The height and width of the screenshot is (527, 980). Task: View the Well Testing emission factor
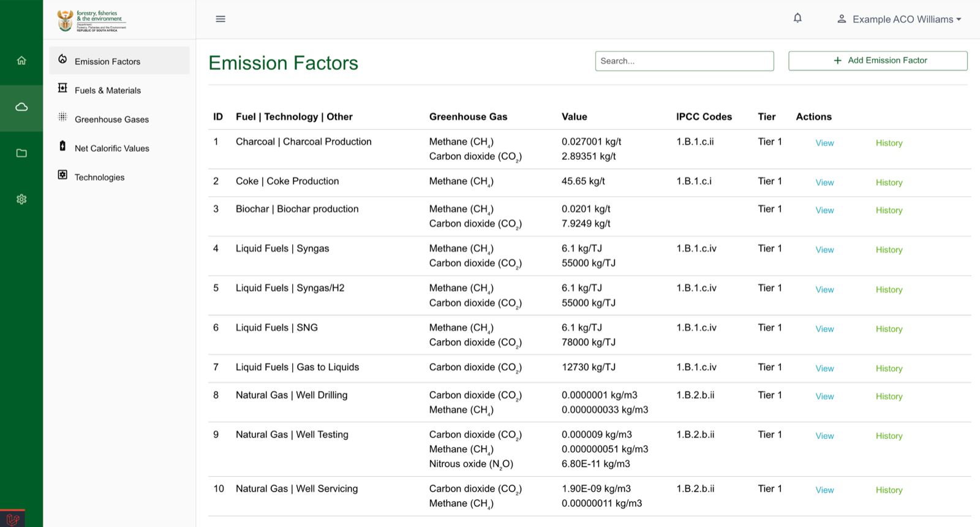pos(824,436)
